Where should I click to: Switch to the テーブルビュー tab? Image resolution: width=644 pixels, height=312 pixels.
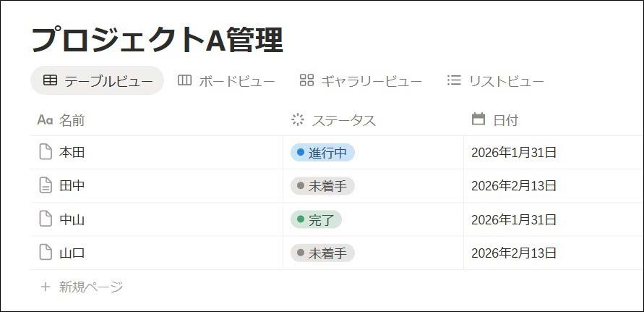[98, 80]
